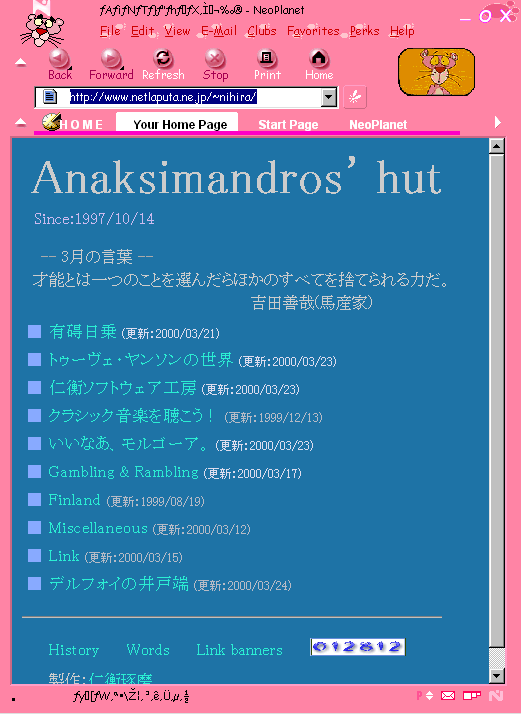Expand channel tabs with right arrow
Viewport: 521px width, 714px height.
[498, 122]
